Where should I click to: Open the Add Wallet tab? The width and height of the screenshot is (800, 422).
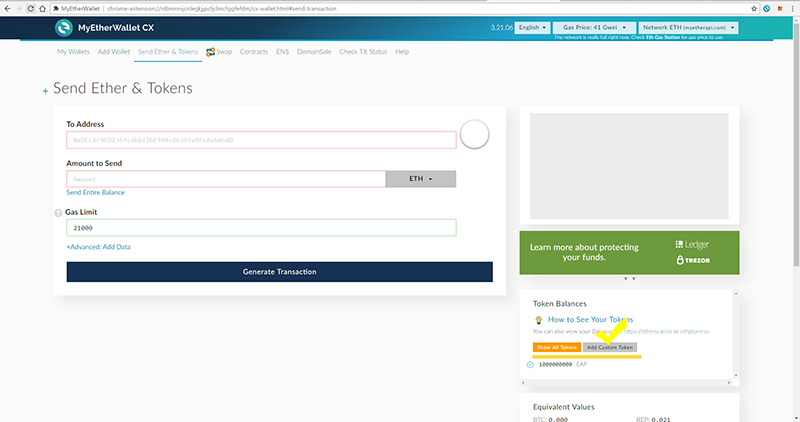[114, 52]
